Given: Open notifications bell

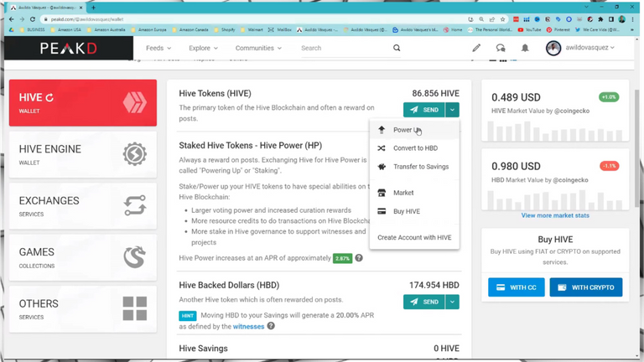Looking at the screenshot, I should (525, 48).
